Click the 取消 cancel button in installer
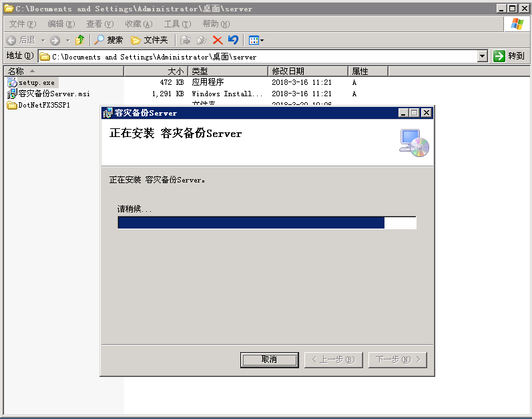Screen dimensions: 532x419 (x=269, y=360)
